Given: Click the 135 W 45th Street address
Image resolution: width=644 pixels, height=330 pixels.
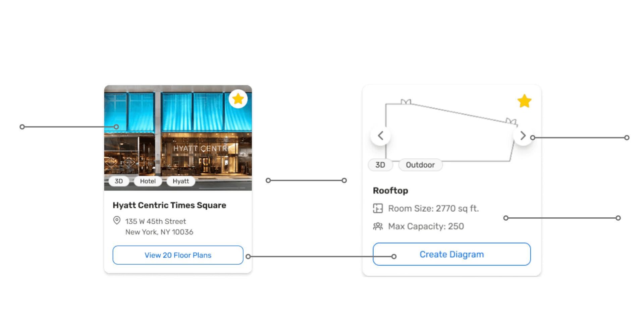Looking at the screenshot, I should tap(156, 221).
